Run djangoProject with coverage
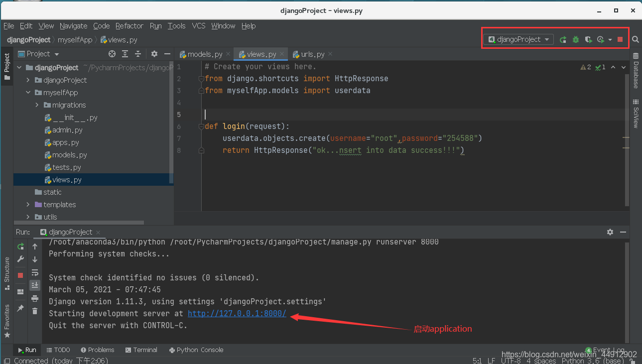This screenshot has height=364, width=642. pyautogui.click(x=588, y=39)
